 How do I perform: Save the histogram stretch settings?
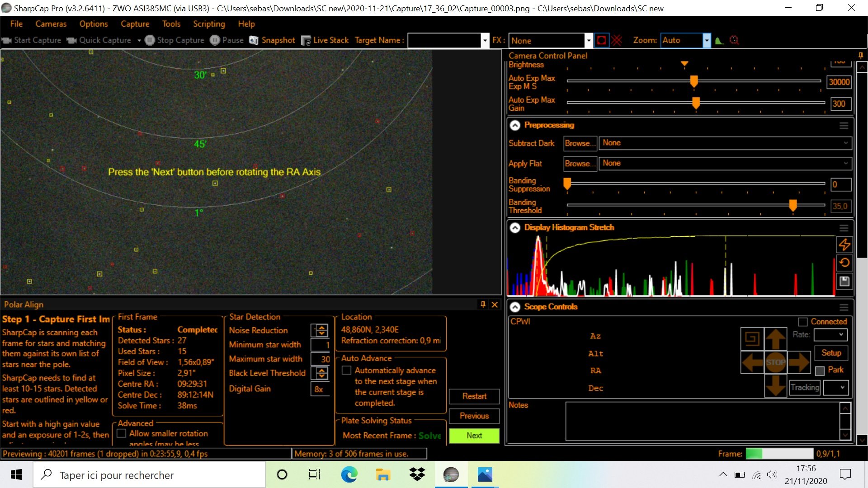point(844,281)
